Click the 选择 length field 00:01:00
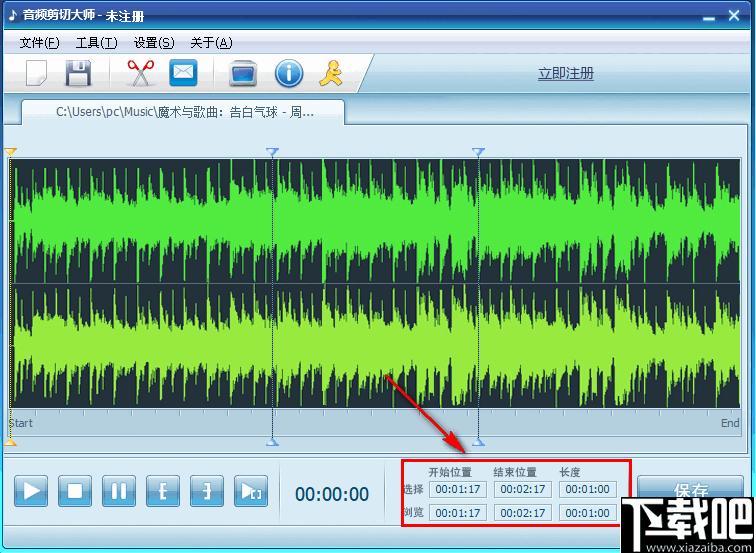 588,489
